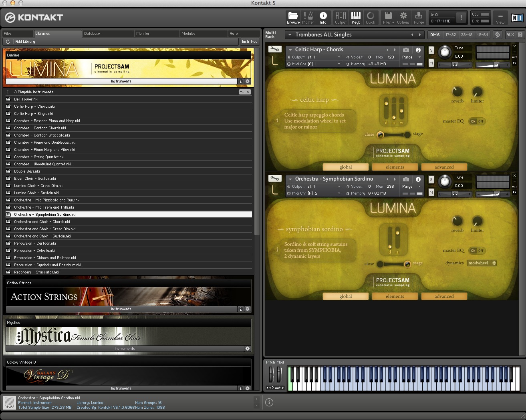Open the multi rack name dropdown
This screenshot has width=526, height=420.
click(x=289, y=35)
